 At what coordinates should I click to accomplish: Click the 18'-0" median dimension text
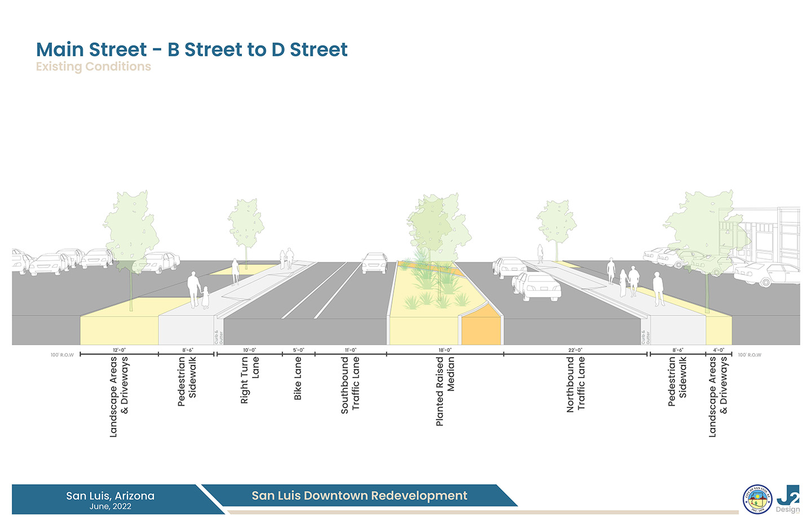point(445,350)
